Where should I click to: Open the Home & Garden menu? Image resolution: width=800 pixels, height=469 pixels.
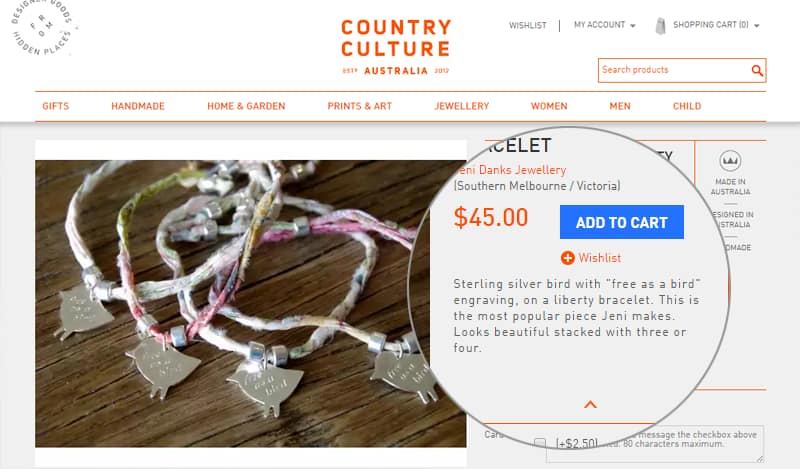pyautogui.click(x=246, y=106)
